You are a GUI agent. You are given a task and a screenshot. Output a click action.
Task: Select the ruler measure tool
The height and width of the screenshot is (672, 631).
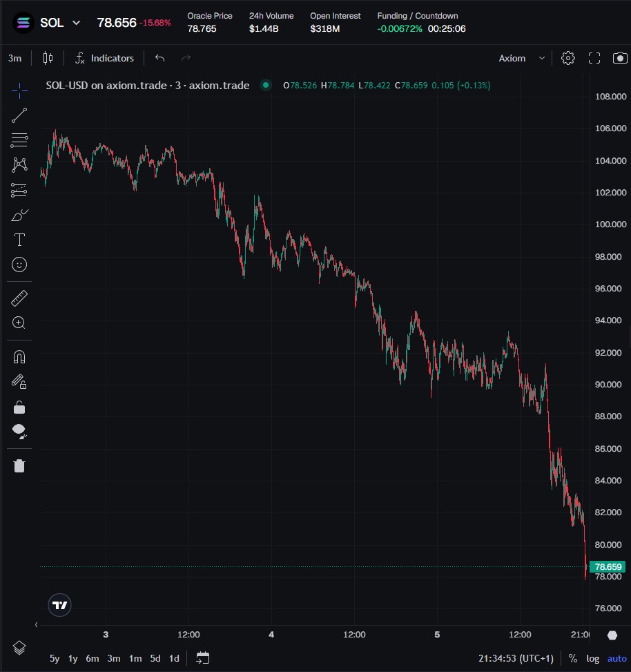19,298
